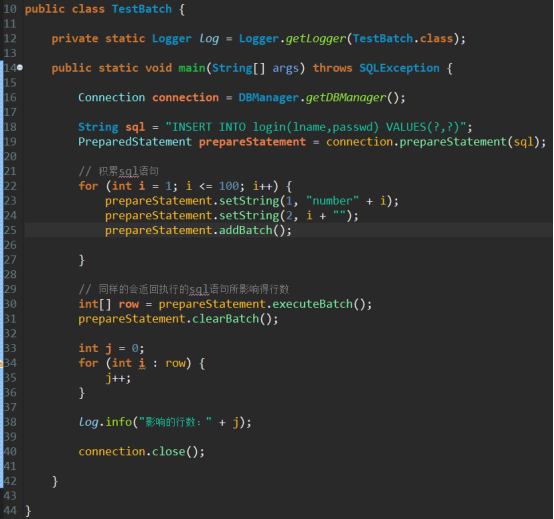This screenshot has height=519, width=554.
Task: Click executeBatch on line 30
Action: [312, 304]
